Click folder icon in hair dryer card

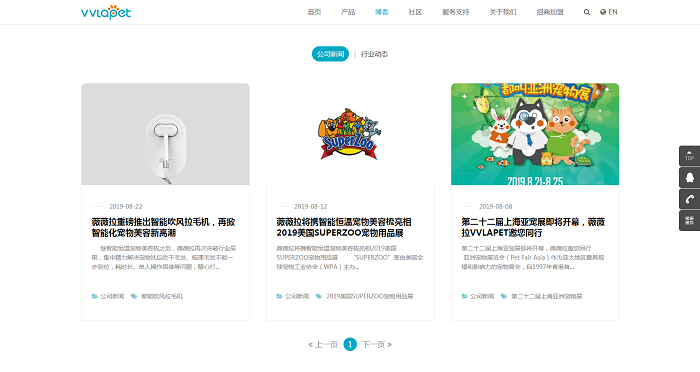pos(95,296)
